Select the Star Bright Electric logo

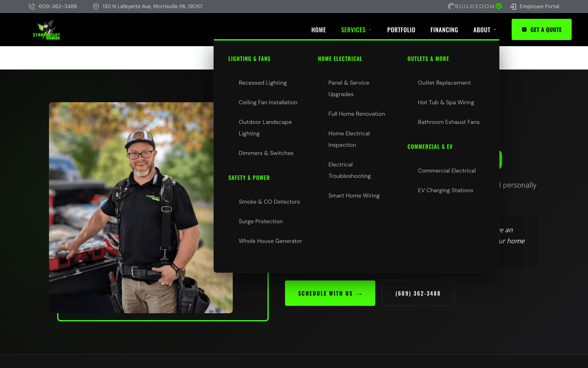46,29
